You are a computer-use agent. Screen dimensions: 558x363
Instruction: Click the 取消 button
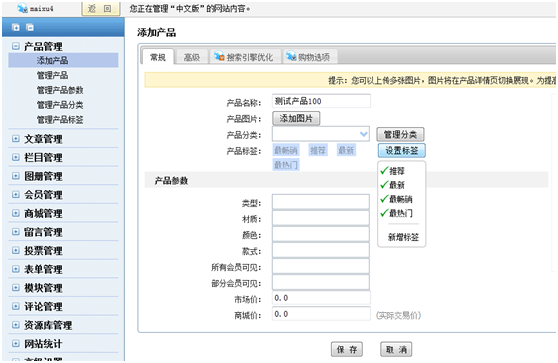(x=396, y=349)
